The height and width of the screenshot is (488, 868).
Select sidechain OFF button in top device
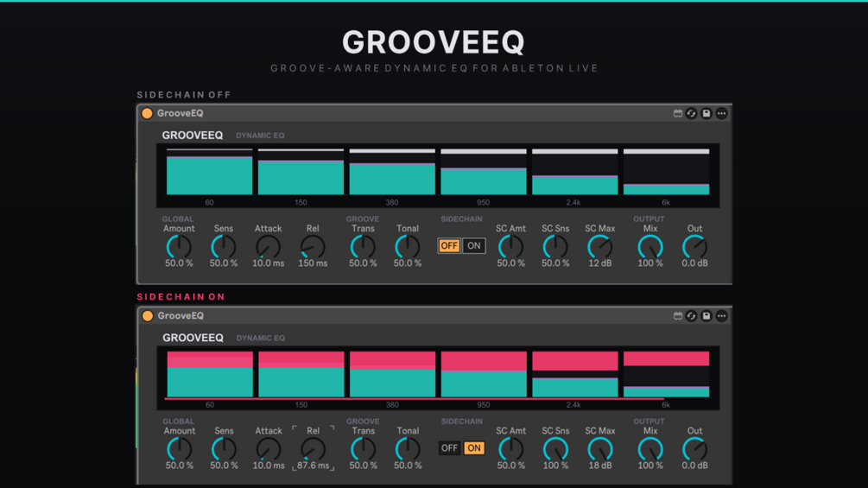(x=449, y=245)
